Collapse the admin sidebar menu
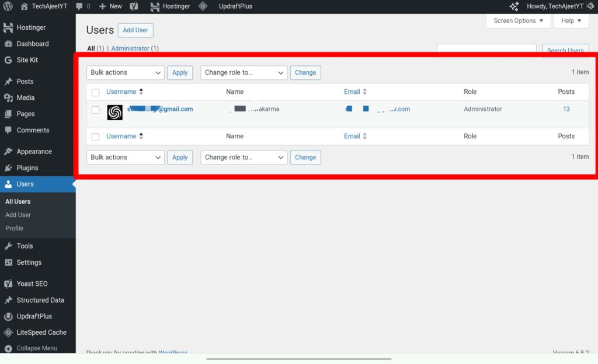 point(36,348)
